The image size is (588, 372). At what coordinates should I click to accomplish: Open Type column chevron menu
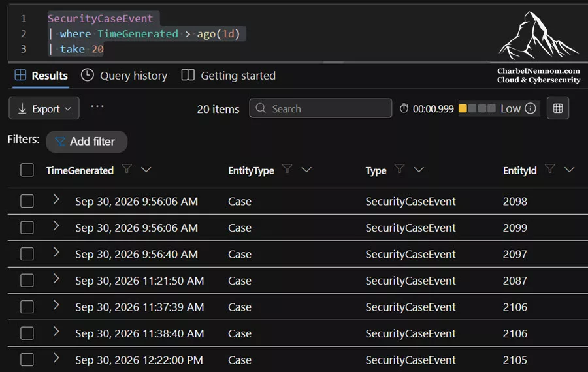[419, 170]
